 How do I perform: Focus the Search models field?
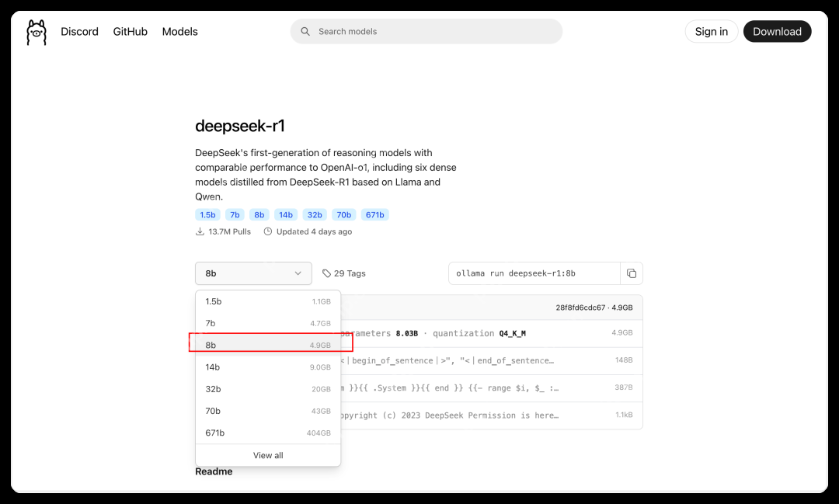point(426,32)
